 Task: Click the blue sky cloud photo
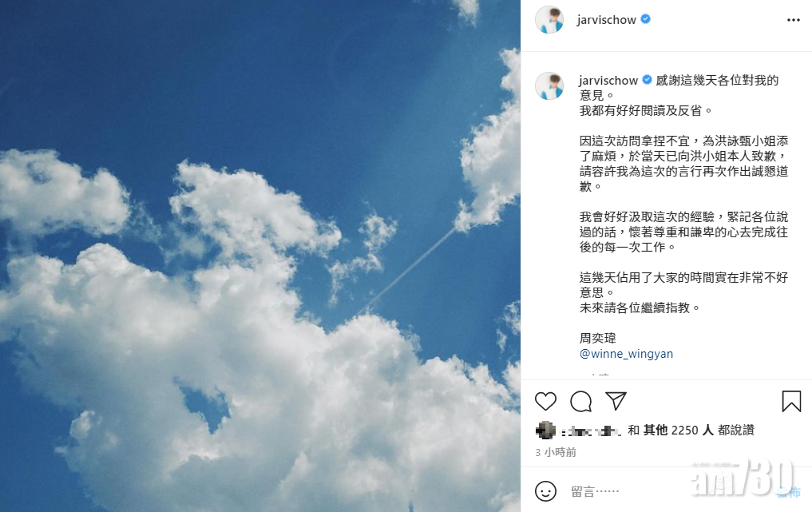[x=260, y=256]
